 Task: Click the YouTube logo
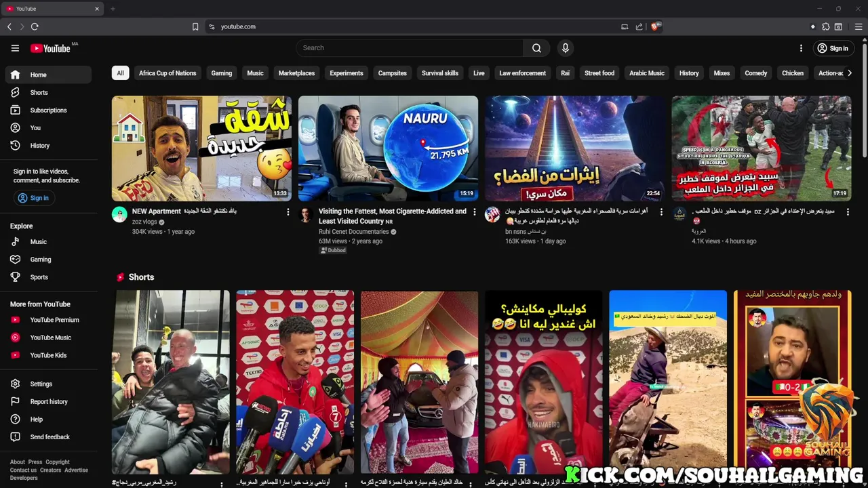[x=51, y=48]
